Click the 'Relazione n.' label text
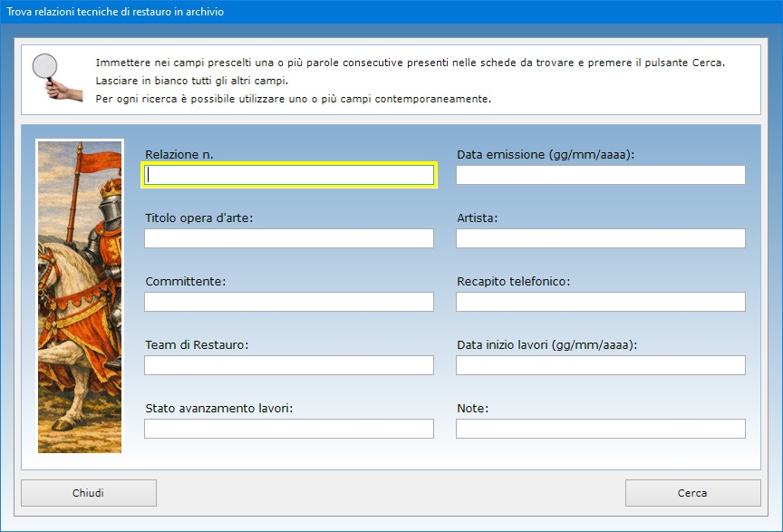The height and width of the screenshot is (532, 783). [179, 155]
